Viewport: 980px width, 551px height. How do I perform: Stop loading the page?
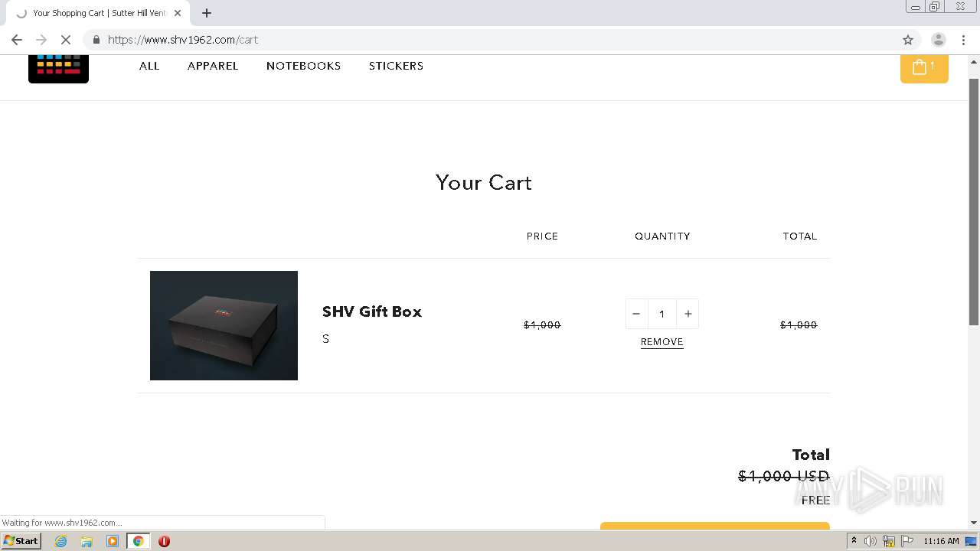65,40
